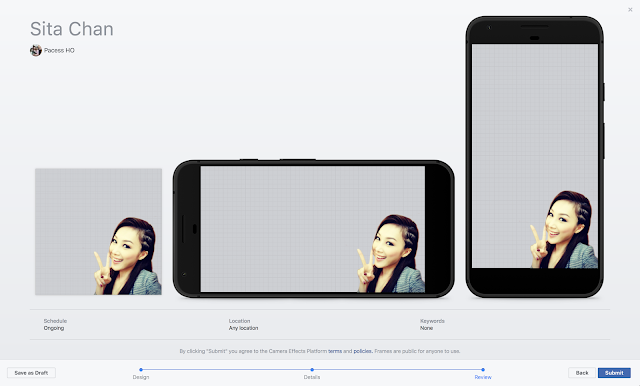640x386 pixels.
Task: Go to the Details step
Action: (312, 377)
